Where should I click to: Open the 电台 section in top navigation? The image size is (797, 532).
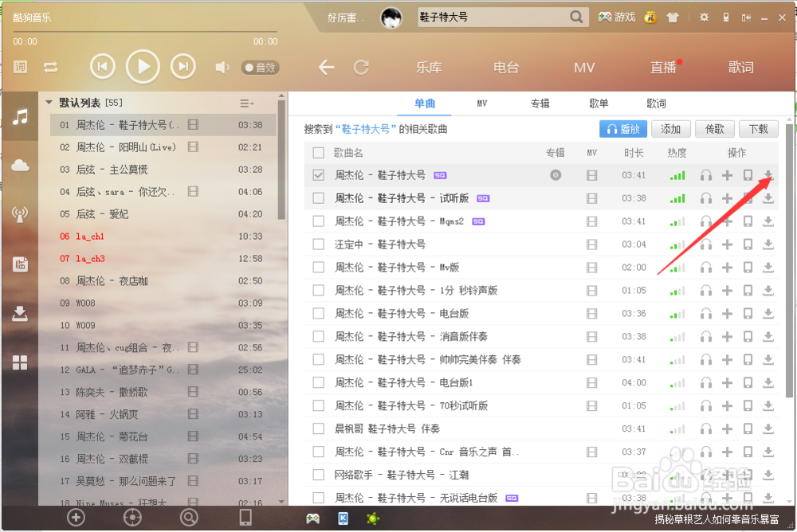point(505,68)
